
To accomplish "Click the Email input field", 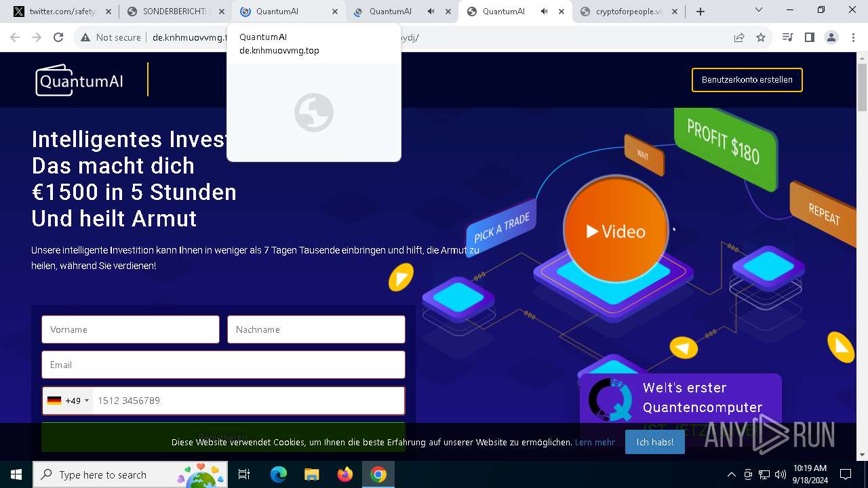I will [223, 365].
